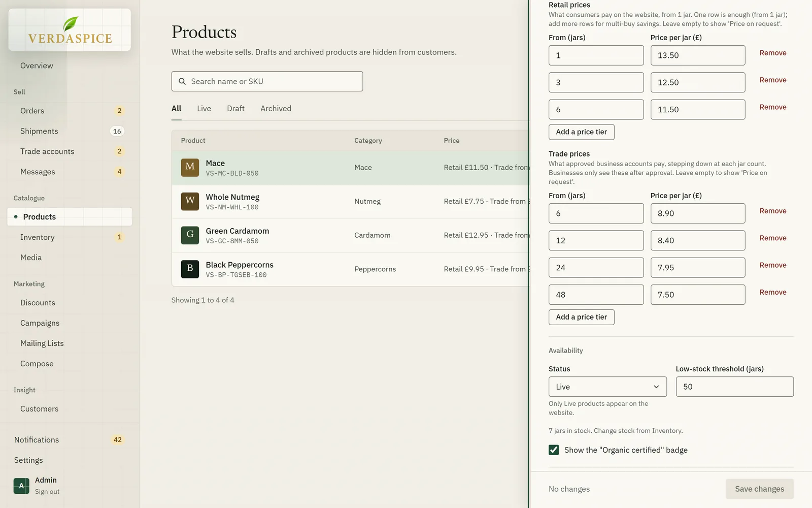The height and width of the screenshot is (508, 812).
Task: Remove the trade tier priced 8.40
Action: pos(773,238)
